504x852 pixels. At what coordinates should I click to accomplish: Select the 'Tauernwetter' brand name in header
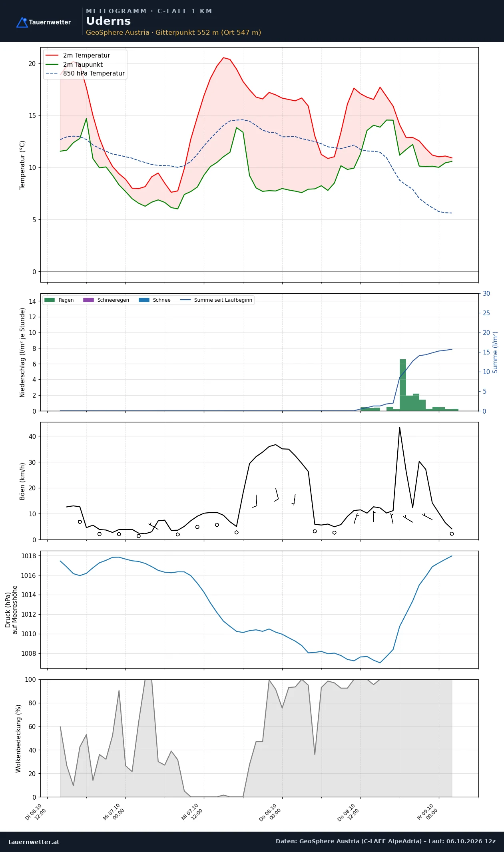(50, 22)
